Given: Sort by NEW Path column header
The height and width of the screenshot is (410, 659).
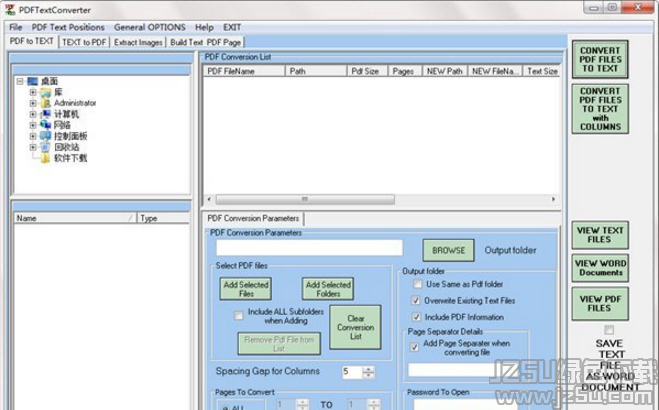Looking at the screenshot, I should 445,71.
